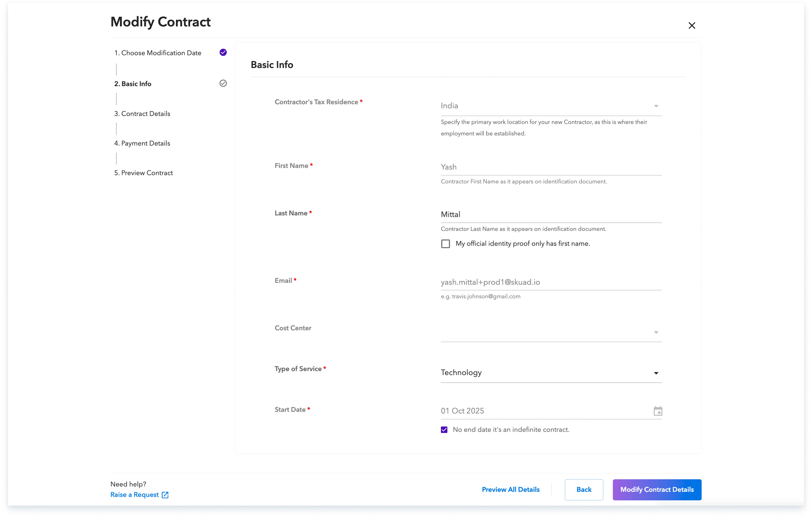Open the Type of Service dropdown
This screenshot has width=812, height=519.
pyautogui.click(x=656, y=373)
